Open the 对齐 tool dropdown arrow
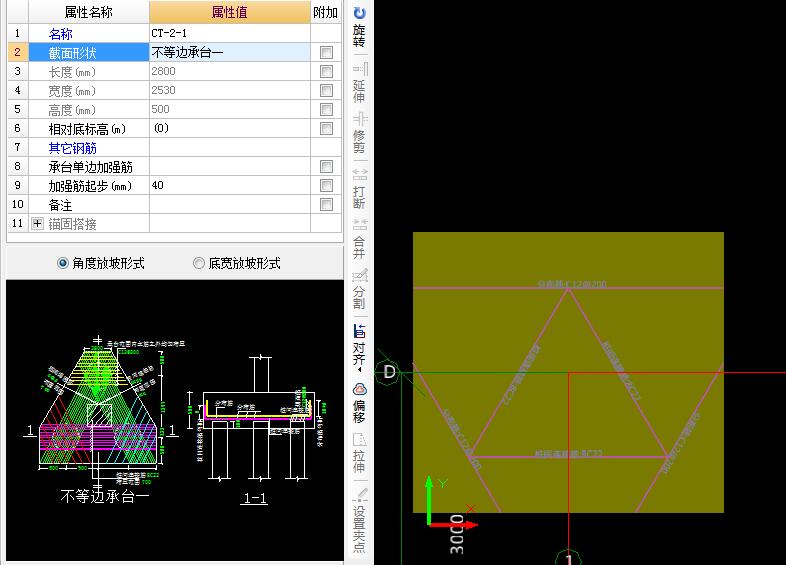This screenshot has width=786, height=565. coord(359,369)
